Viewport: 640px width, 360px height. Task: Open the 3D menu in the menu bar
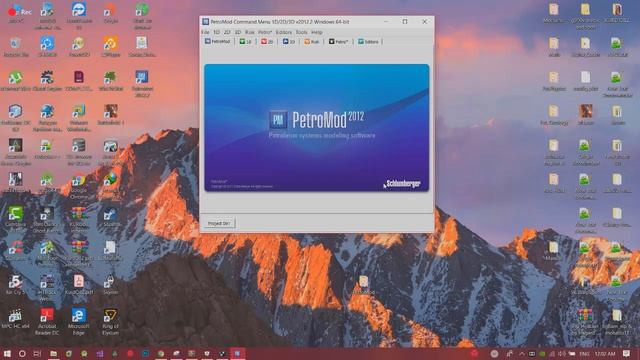pyautogui.click(x=238, y=32)
